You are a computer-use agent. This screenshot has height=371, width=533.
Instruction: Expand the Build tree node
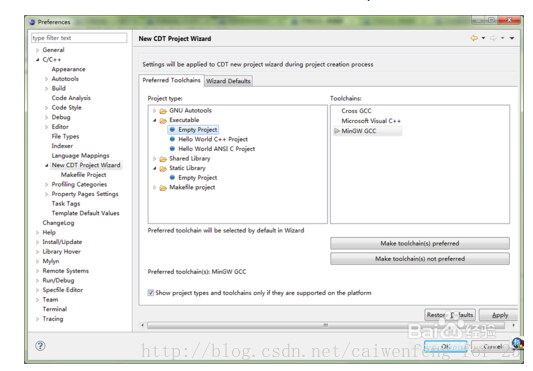click(x=47, y=88)
